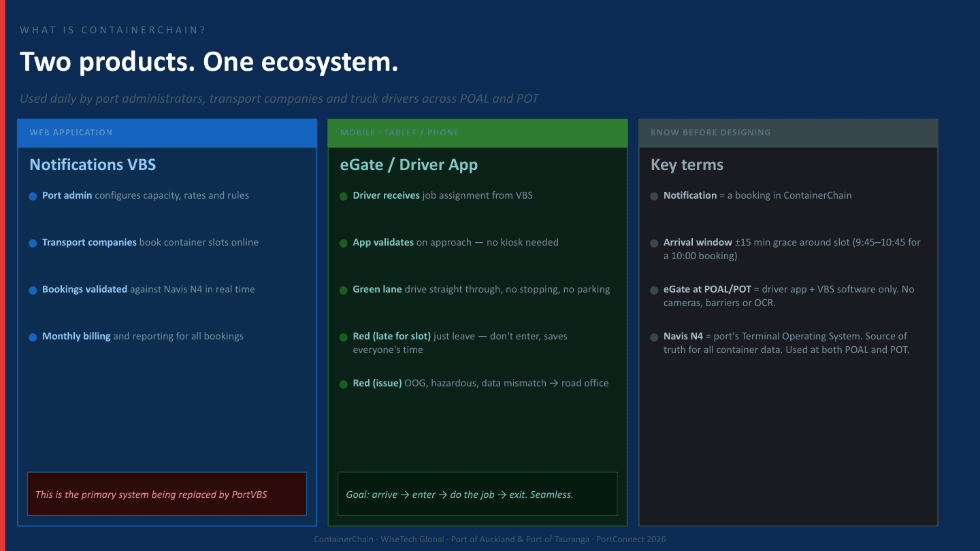The height and width of the screenshot is (551, 980).
Task: Click 'Port admin configures capacity, rates and rules'
Action: pyautogui.click(x=146, y=195)
